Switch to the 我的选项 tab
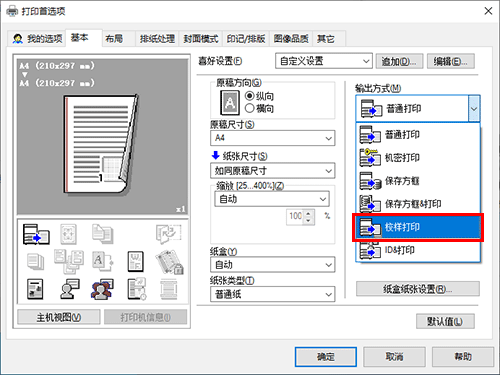Viewport: 500px width, 375px height. [x=37, y=39]
